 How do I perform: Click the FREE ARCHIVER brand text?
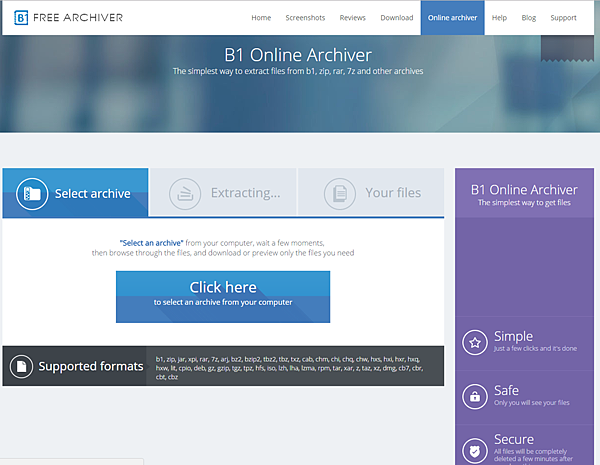pyautogui.click(x=78, y=18)
